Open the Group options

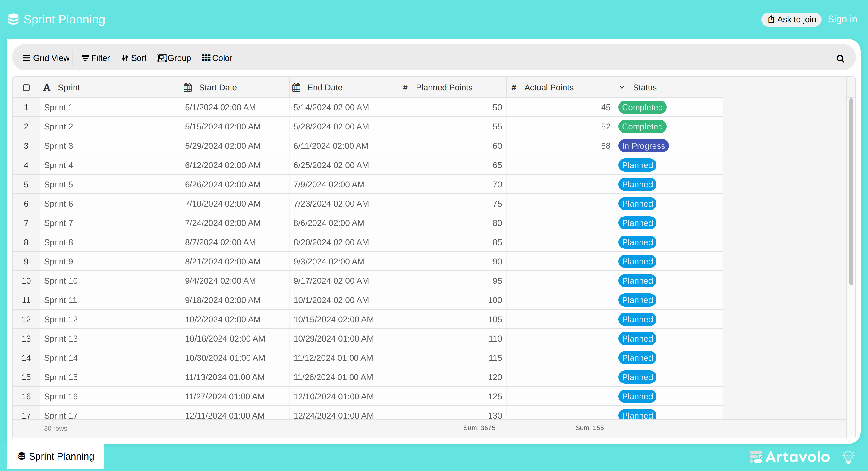174,58
